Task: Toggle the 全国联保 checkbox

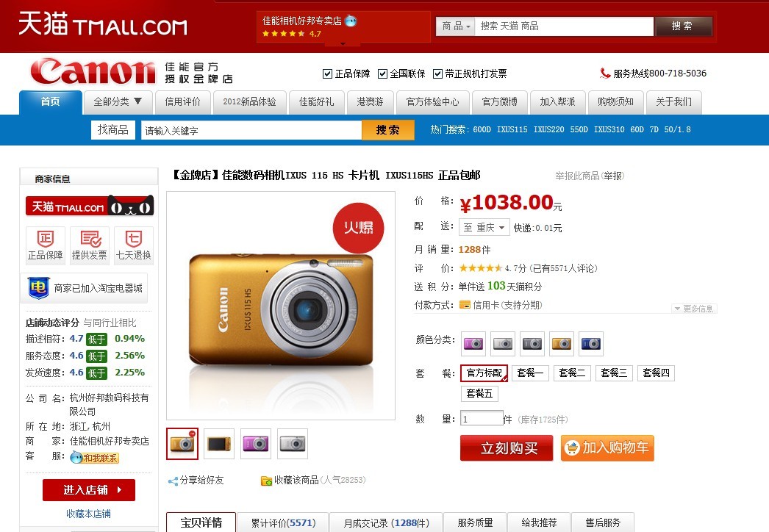Action: (382, 74)
